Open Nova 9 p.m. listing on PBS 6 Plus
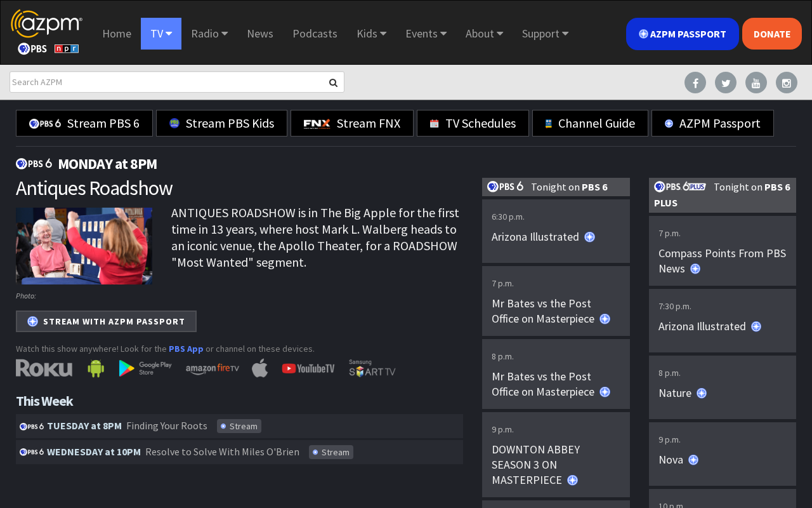Viewport: 812px width, 508px height. [x=723, y=454]
